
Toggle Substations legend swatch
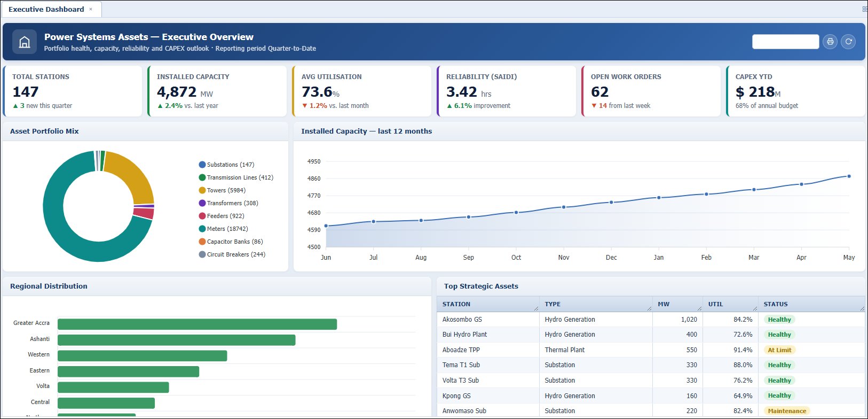tap(202, 165)
